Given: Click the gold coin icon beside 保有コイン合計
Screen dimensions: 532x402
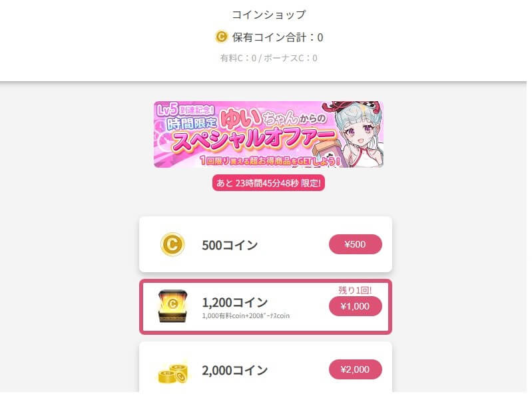Looking at the screenshot, I should click(x=222, y=37).
